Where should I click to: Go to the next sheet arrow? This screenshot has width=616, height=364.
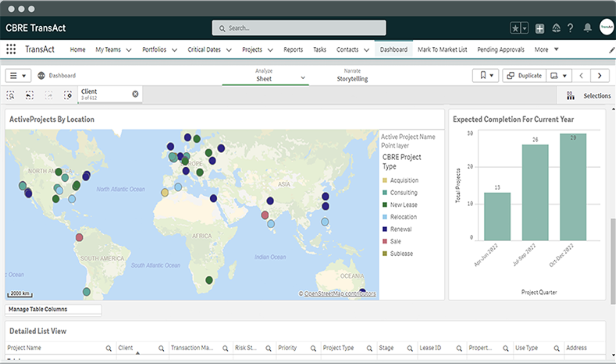(600, 76)
